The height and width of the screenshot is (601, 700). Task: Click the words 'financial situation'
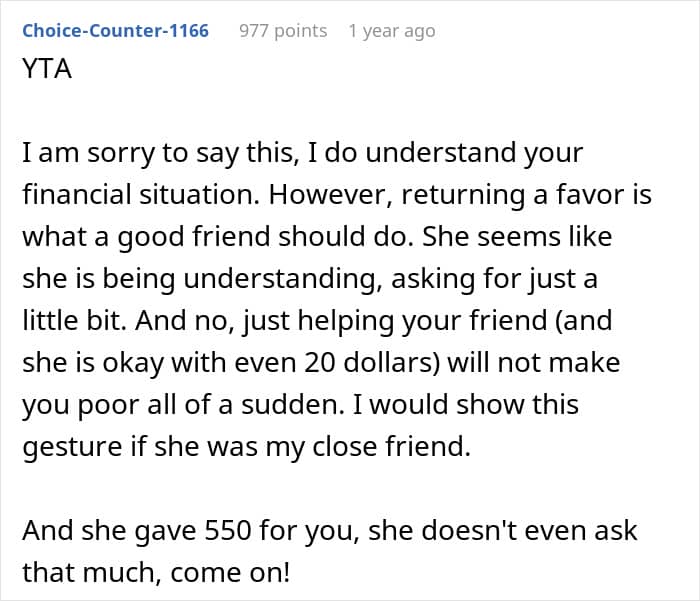(141, 195)
